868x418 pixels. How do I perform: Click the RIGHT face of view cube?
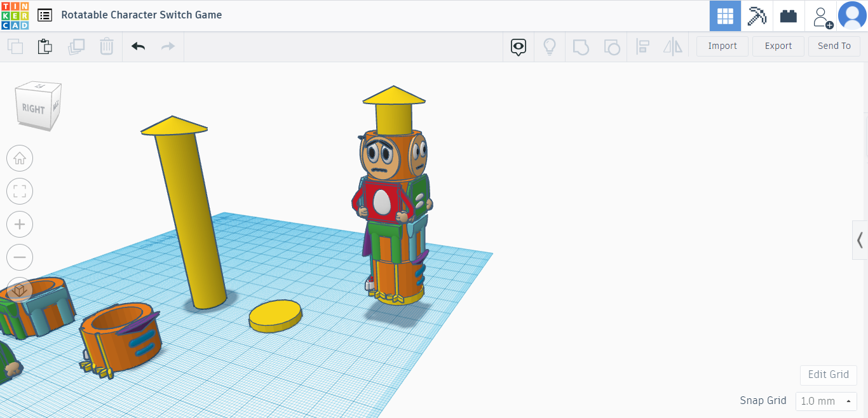click(33, 109)
